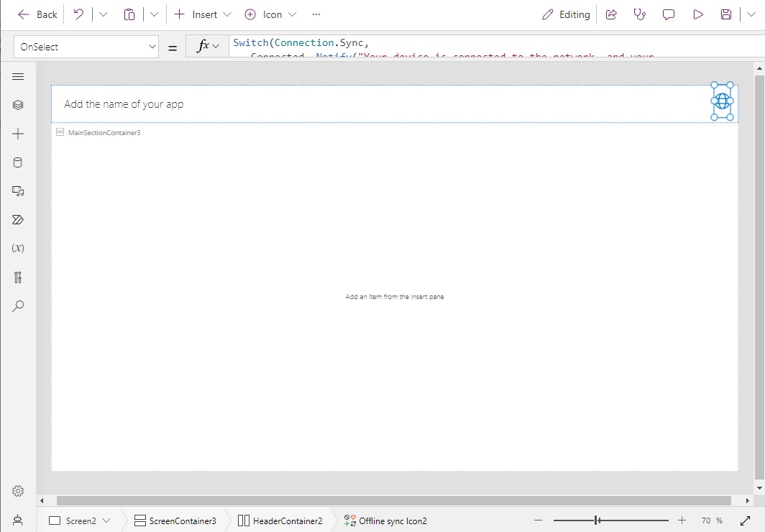Preview the app with the Play icon
Screen dimensions: 765x532
[697, 14]
